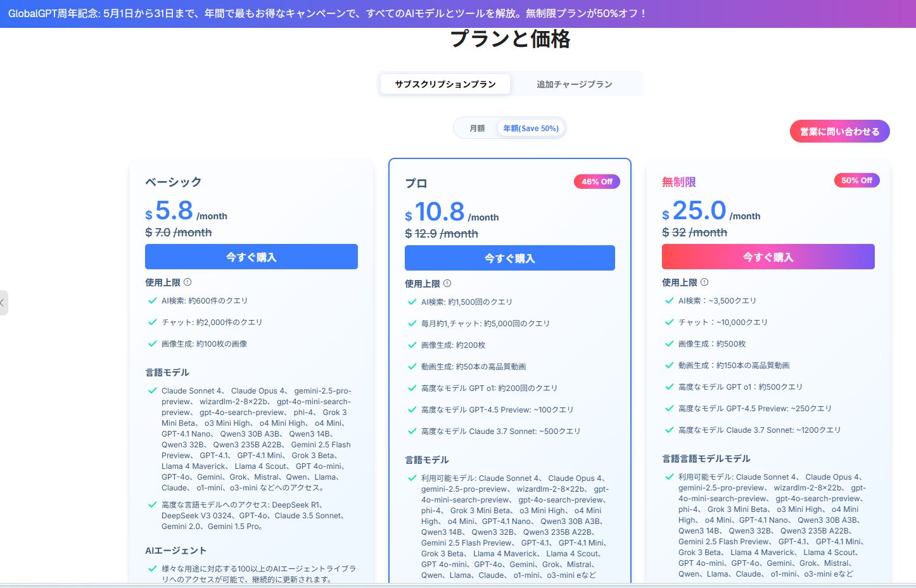This screenshot has width=916, height=588.
Task: Click the checkmark beside AI検索: 約600件のクエリ
Action: tap(152, 300)
